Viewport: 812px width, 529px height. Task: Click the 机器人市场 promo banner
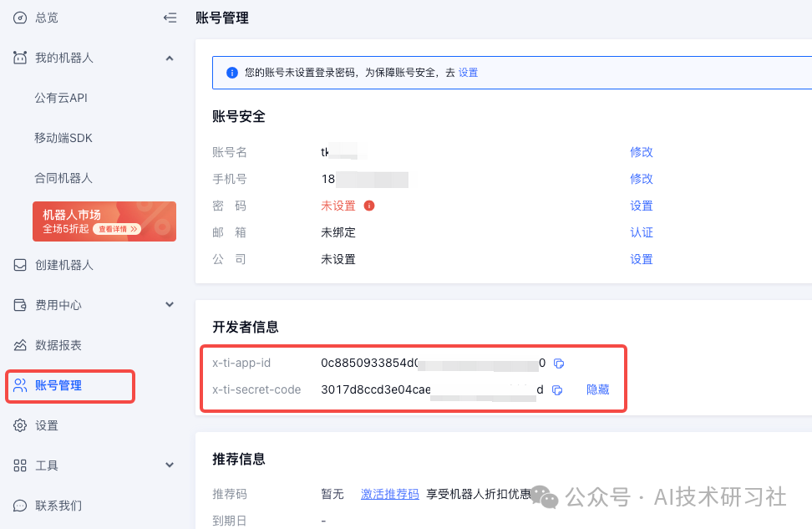(x=104, y=221)
